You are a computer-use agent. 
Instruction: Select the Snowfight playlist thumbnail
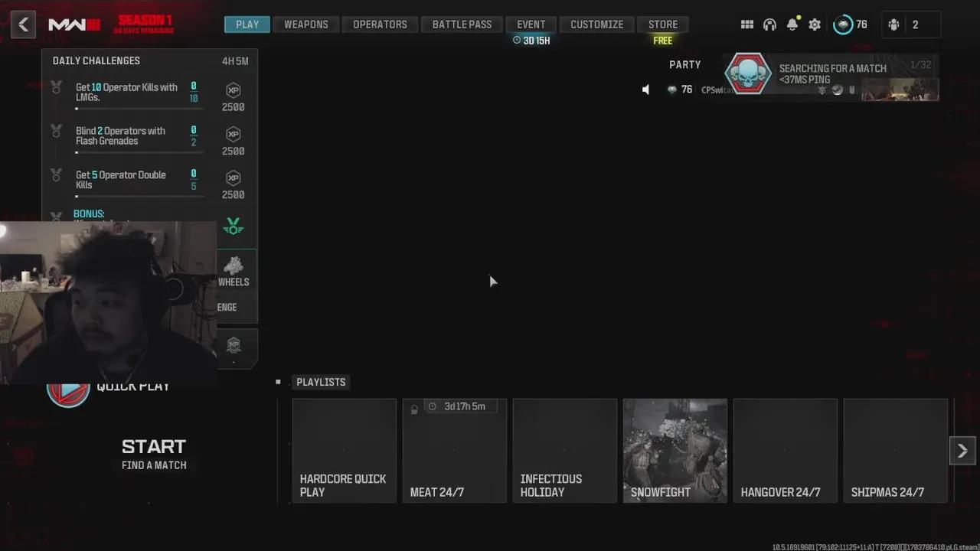pyautogui.click(x=675, y=451)
